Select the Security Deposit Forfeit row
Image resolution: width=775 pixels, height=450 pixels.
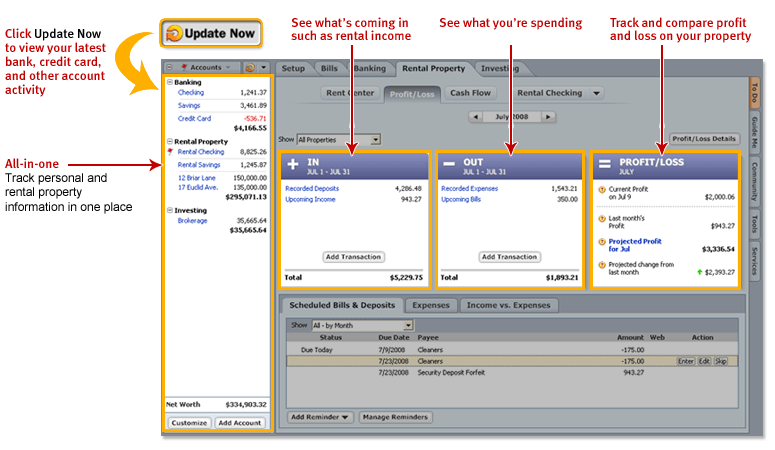point(512,373)
